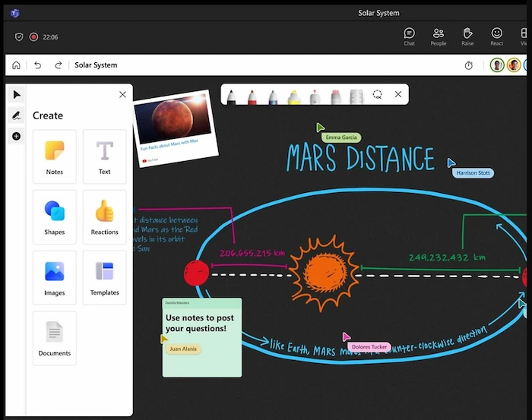Screen dimensions: 532x420
Task: Click the 249,232,432 km label
Action: (447, 257)
